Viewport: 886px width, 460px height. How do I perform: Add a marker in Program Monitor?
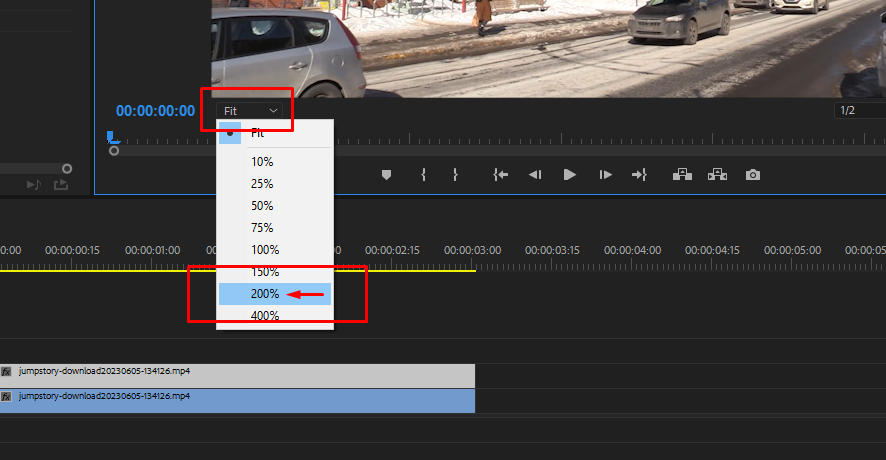[x=386, y=175]
